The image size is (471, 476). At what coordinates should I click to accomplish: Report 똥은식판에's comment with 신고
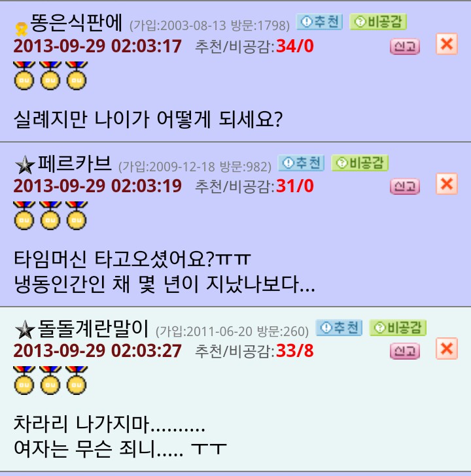coord(405,46)
